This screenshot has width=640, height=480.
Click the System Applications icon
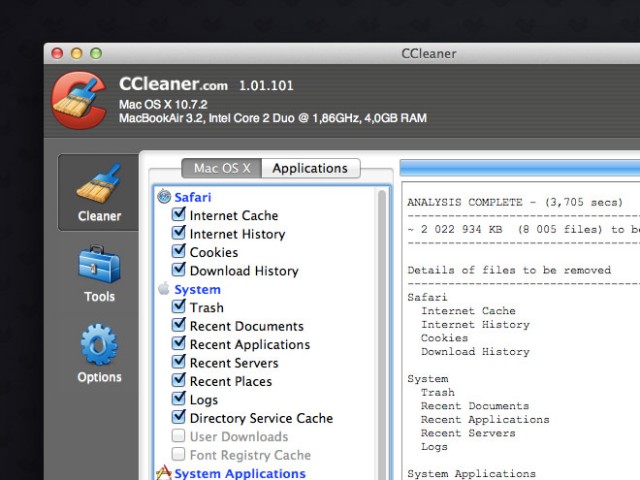pos(164,472)
